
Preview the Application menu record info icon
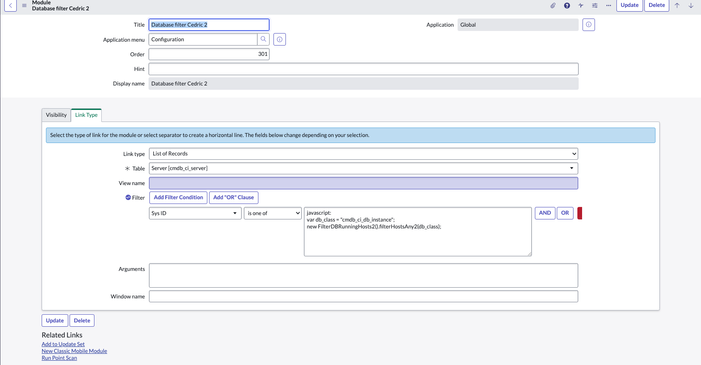(x=279, y=39)
